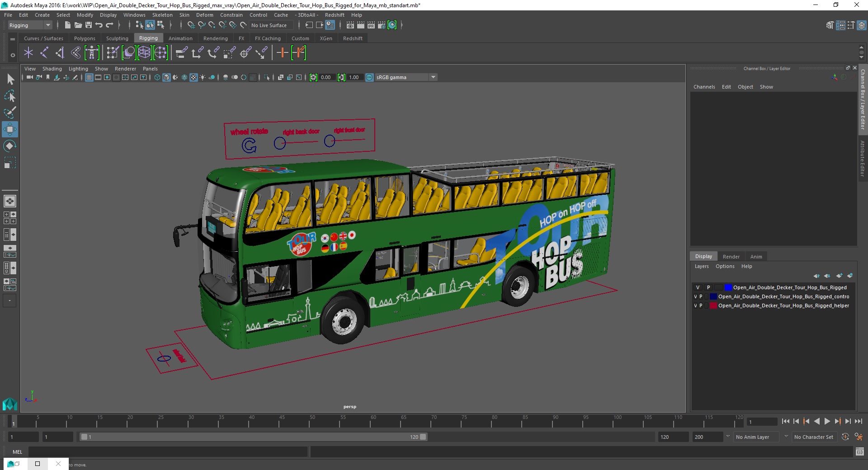Click the Create Locator shelf icon
This screenshot has width=868, height=470.
[28, 53]
